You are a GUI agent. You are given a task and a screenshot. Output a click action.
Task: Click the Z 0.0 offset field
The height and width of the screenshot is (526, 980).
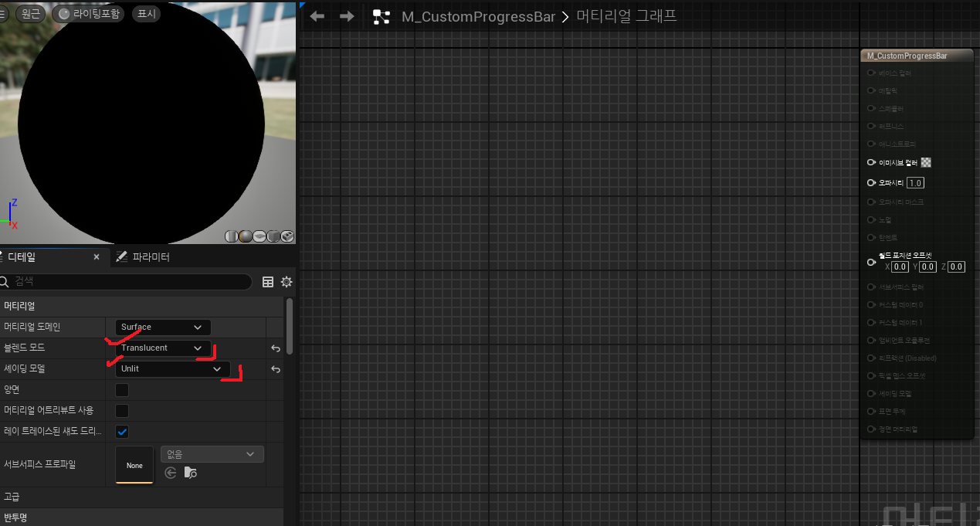(x=956, y=266)
